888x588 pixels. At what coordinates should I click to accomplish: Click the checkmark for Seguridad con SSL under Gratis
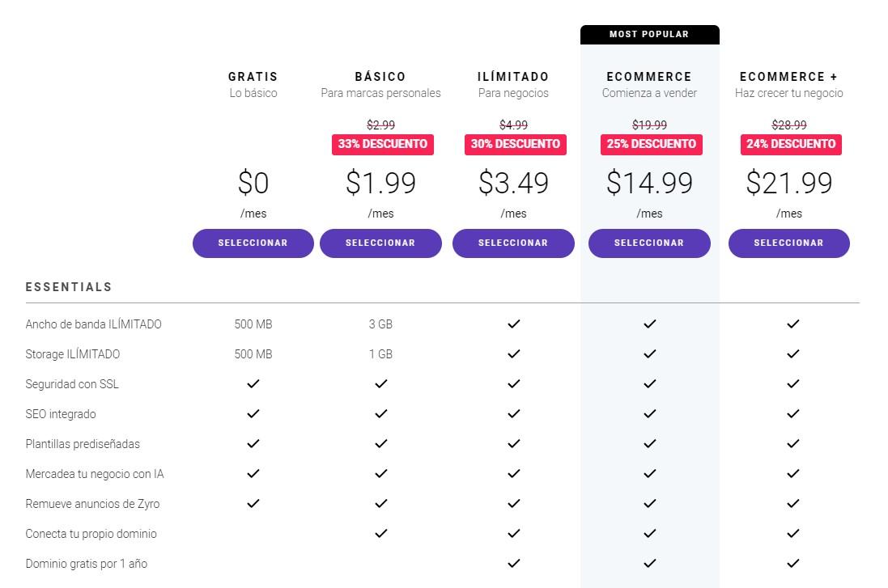(x=253, y=383)
